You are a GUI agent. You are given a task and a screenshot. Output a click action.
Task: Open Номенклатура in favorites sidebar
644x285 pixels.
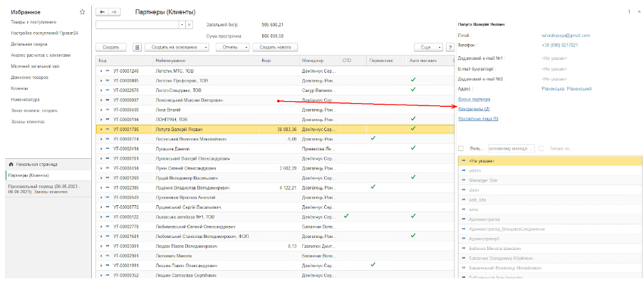(25, 100)
